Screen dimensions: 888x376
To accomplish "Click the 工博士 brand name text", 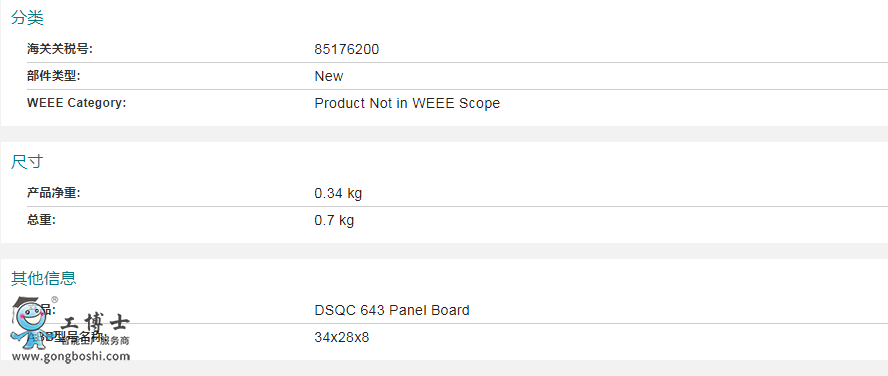I will tap(94, 323).
